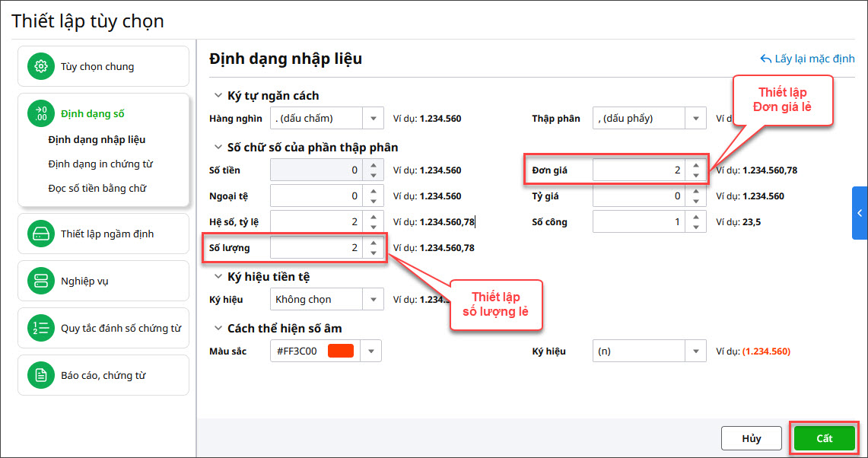Decrease Số công decimal digits
This screenshot has width=868, height=458.
point(696,227)
